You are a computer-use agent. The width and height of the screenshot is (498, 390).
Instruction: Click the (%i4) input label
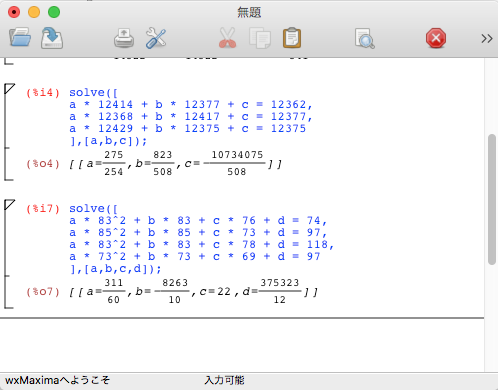point(43,92)
